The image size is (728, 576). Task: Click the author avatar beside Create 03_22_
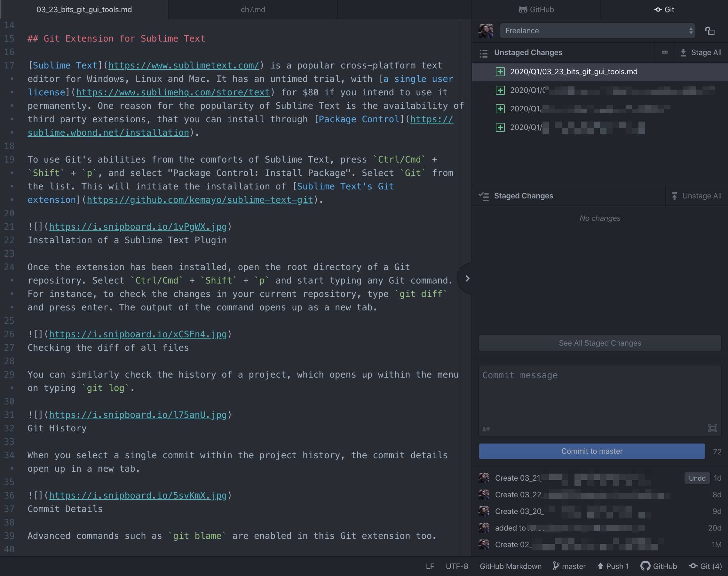click(x=484, y=495)
